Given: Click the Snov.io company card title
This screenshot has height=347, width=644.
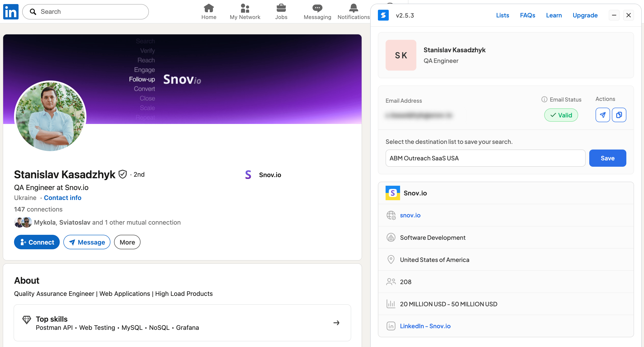Looking at the screenshot, I should click(415, 193).
